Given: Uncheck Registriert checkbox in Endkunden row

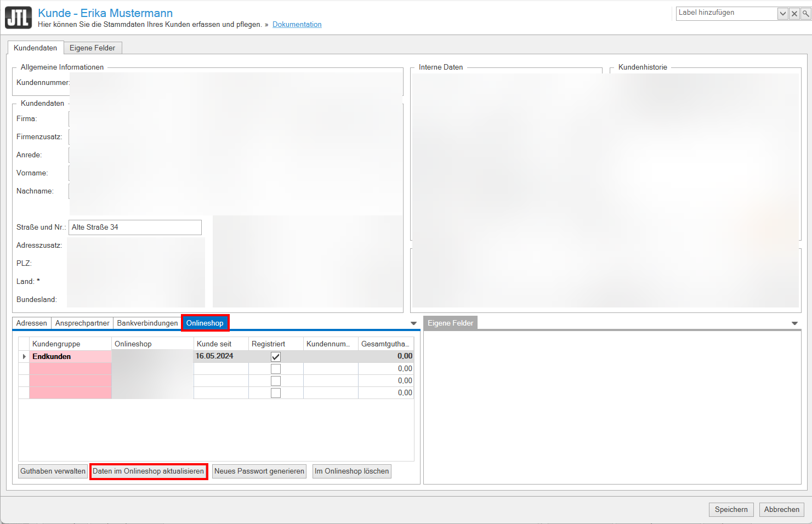Looking at the screenshot, I should click(276, 357).
